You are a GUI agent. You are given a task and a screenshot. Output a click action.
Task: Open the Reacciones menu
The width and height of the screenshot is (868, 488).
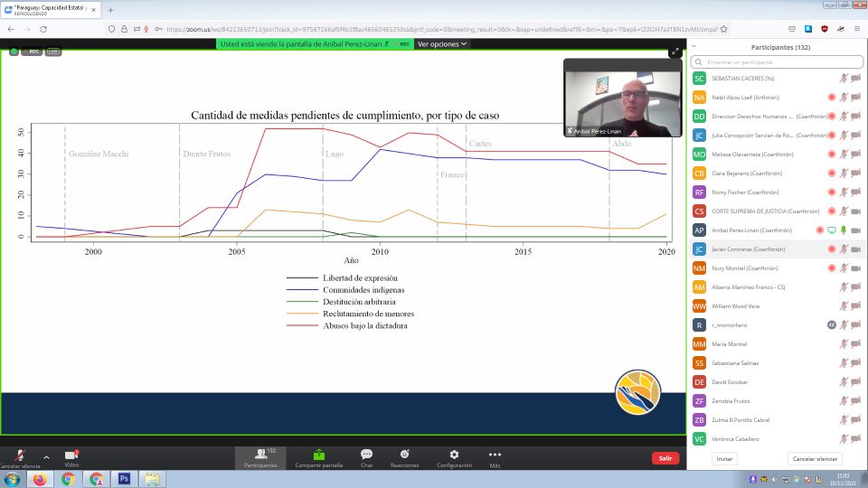pos(405,458)
